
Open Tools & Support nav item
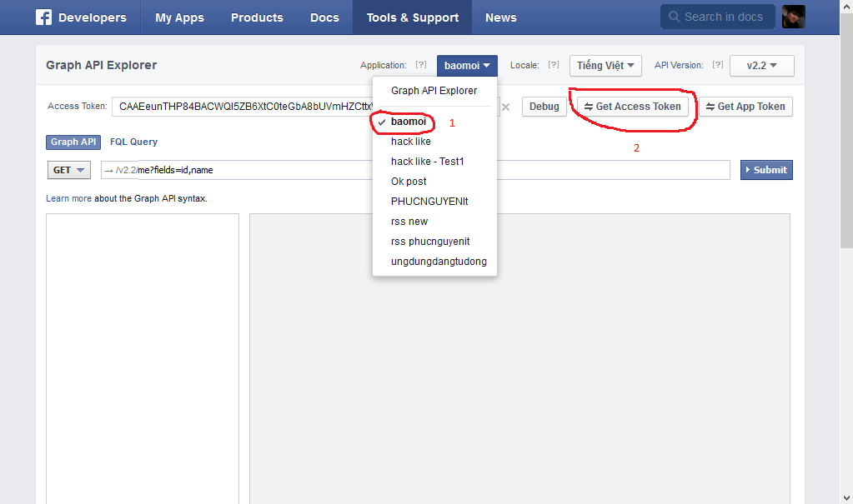click(x=413, y=17)
